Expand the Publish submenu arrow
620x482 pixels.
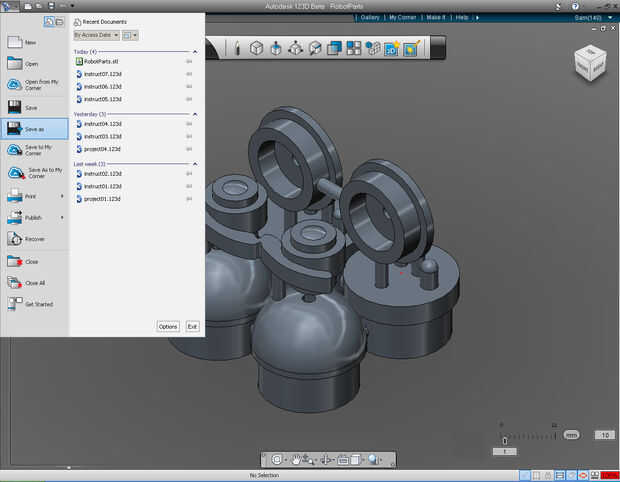[x=62, y=217]
